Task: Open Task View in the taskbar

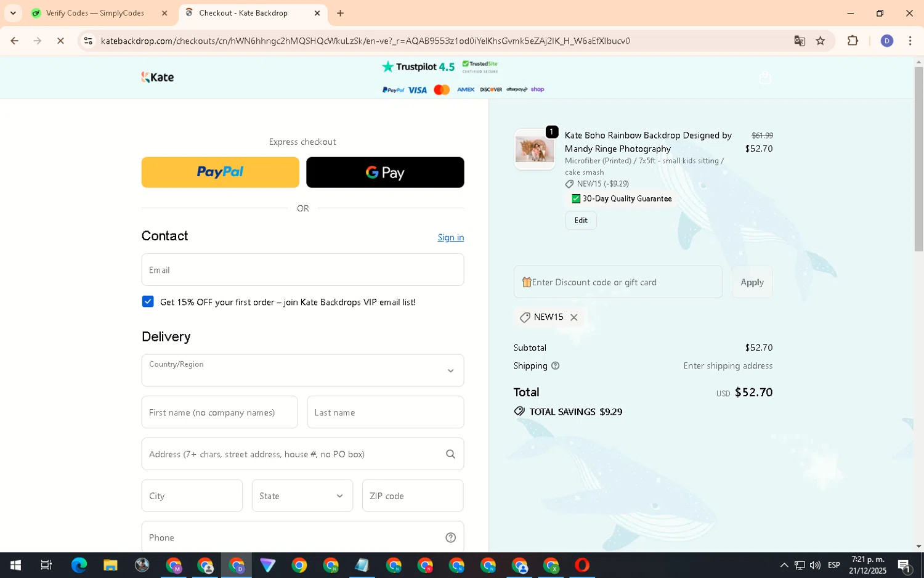Action: point(46,565)
